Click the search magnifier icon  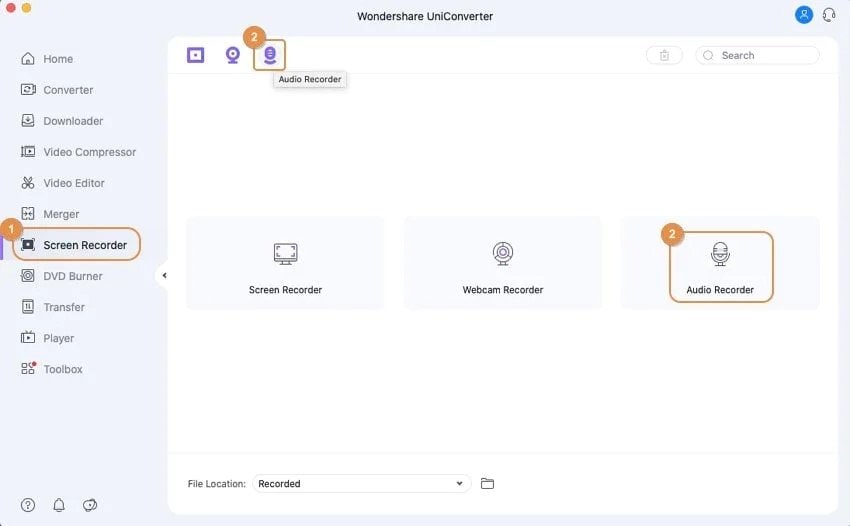[708, 55]
